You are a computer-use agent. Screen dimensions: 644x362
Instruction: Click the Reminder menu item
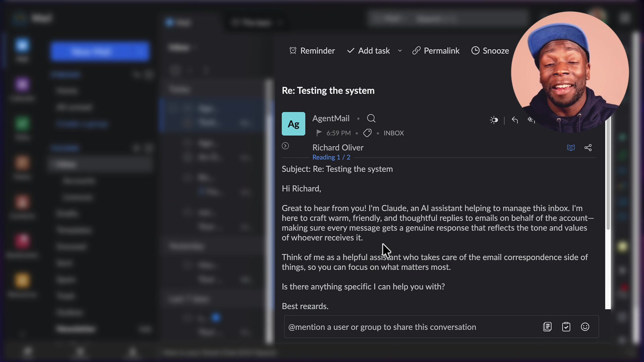point(312,51)
